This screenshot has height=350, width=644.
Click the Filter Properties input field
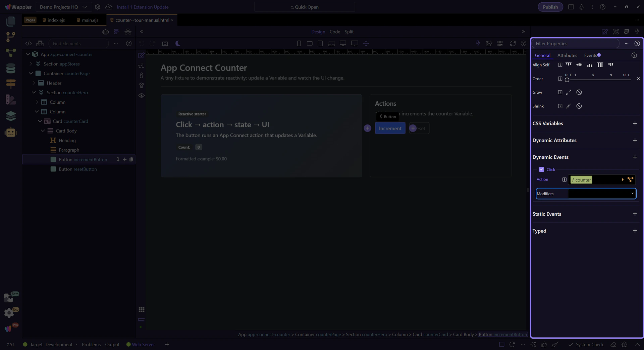click(x=575, y=44)
